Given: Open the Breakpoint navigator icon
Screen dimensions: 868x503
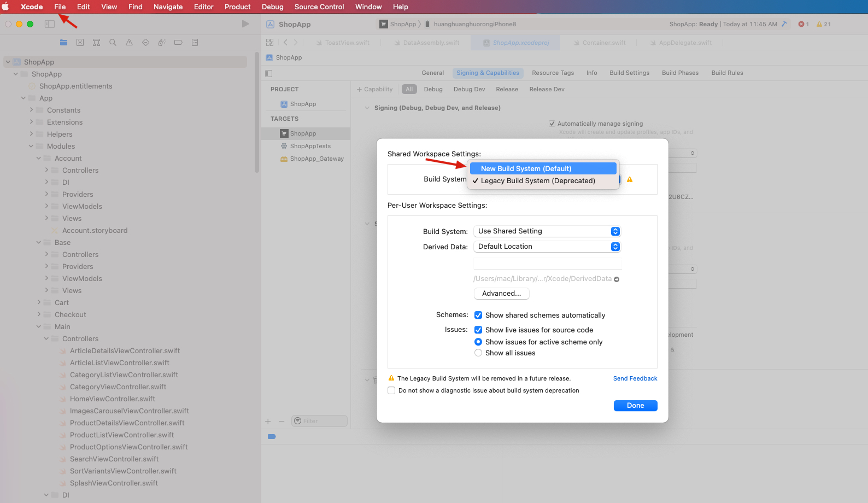Looking at the screenshot, I should [x=178, y=43].
